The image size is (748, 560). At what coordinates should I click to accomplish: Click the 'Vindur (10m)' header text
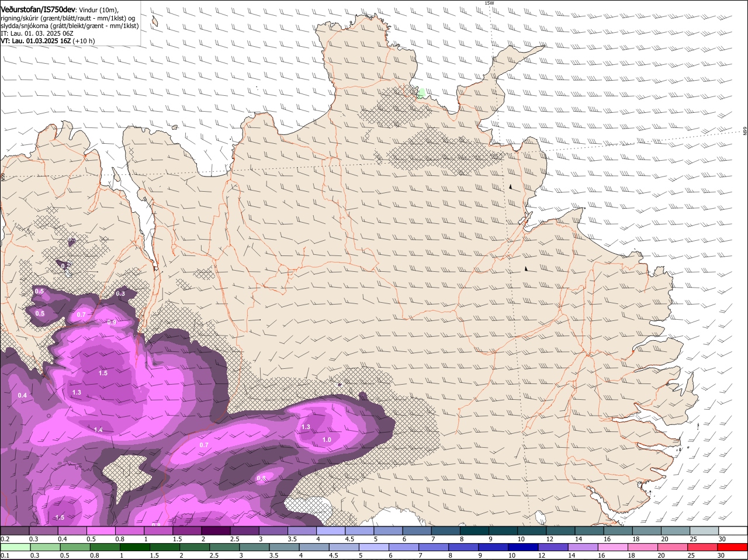[98, 10]
